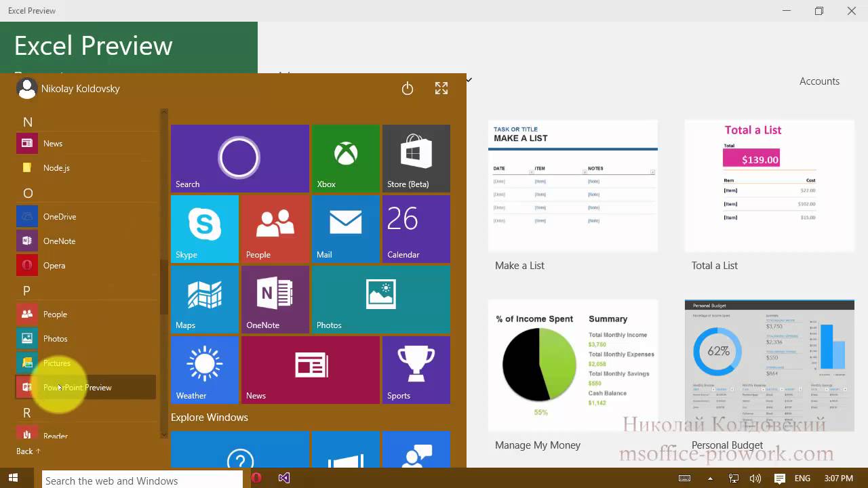The height and width of the screenshot is (488, 868).
Task: Open OneDrive in the apps list
Action: click(86, 217)
